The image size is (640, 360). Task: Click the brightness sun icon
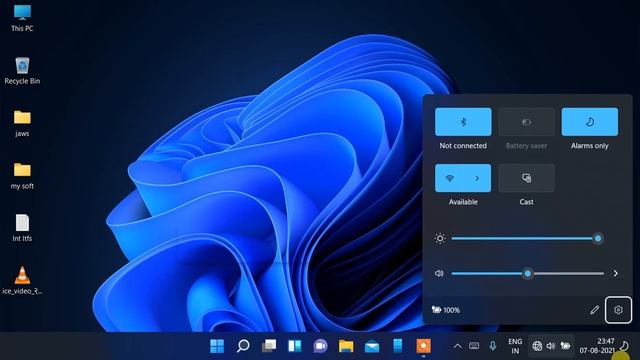(440, 238)
